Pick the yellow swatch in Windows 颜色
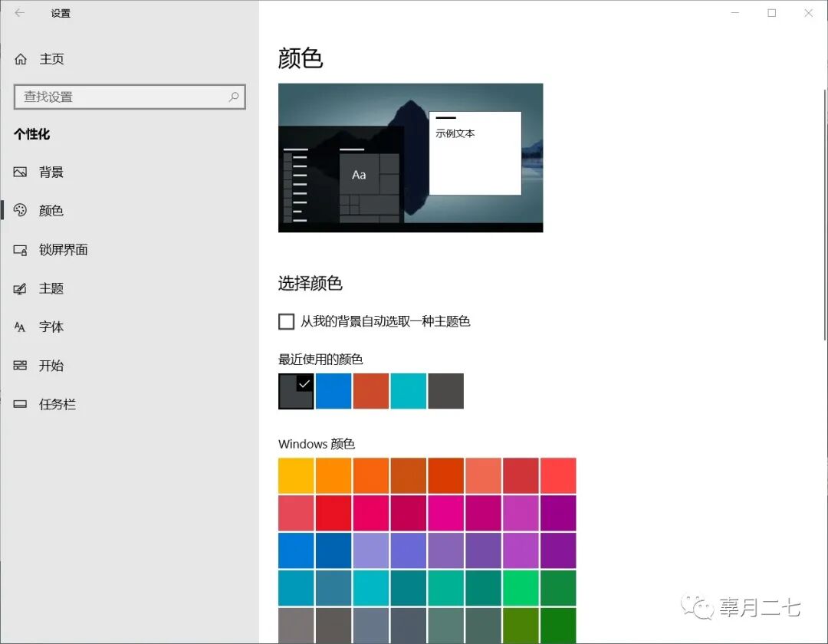The width and height of the screenshot is (828, 644). [x=296, y=475]
